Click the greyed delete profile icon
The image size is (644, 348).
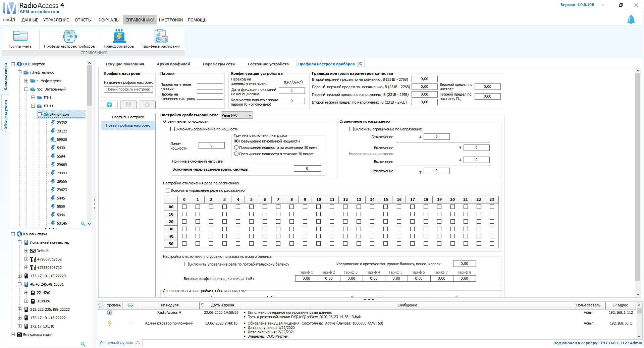point(147,105)
